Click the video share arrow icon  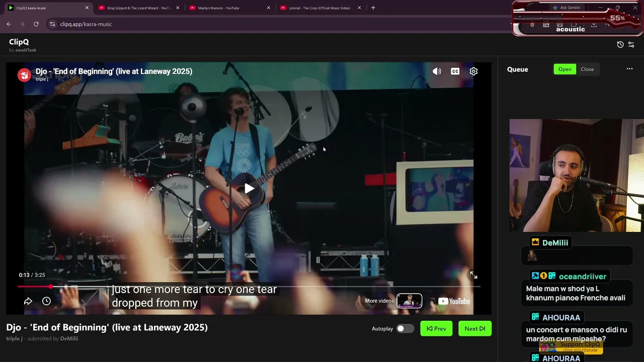(28, 301)
